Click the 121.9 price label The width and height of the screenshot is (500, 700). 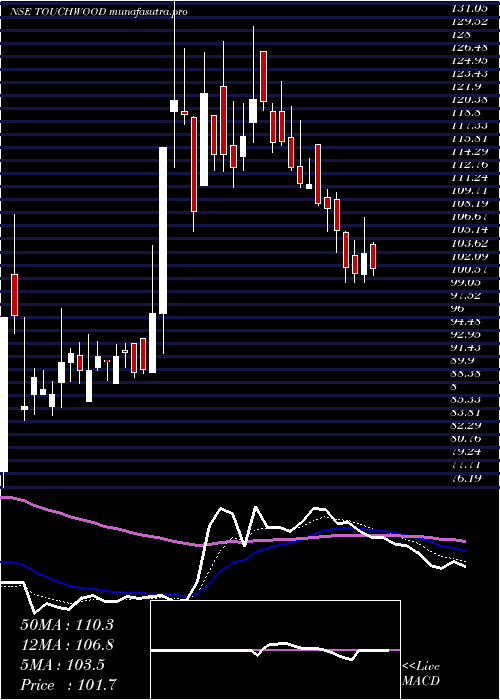[x=467, y=86]
